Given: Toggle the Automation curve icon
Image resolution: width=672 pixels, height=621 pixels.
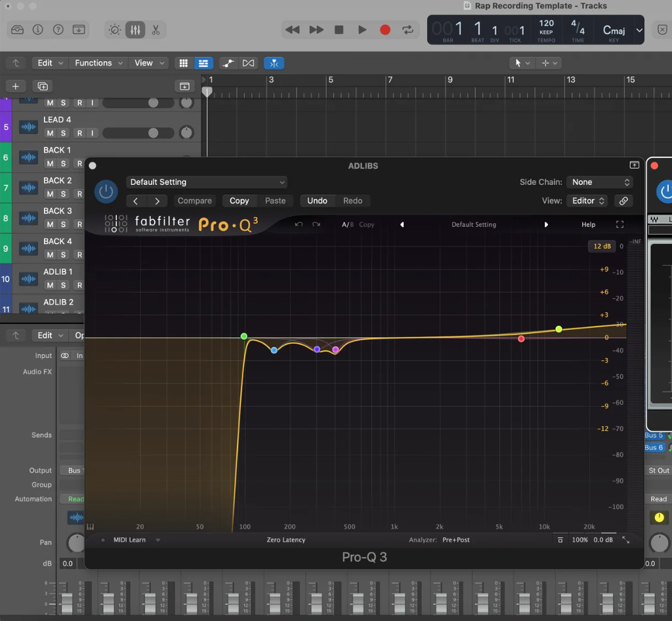Looking at the screenshot, I should pos(228,63).
